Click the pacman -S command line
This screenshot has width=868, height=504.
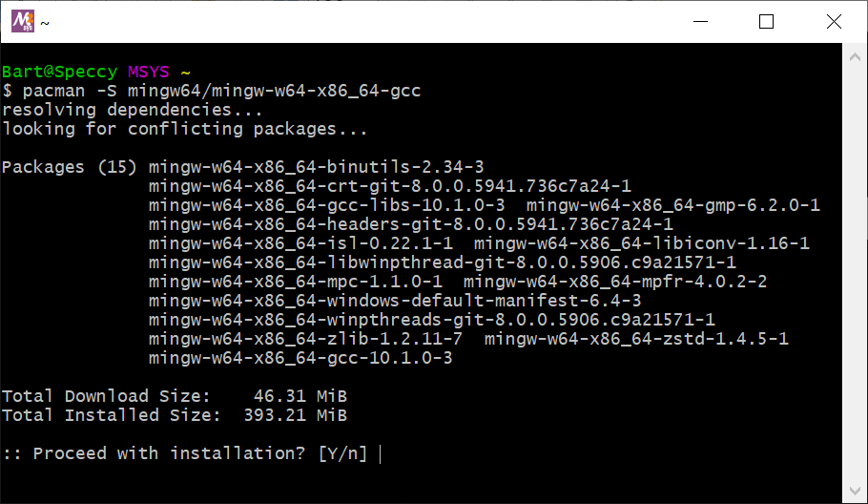point(212,91)
